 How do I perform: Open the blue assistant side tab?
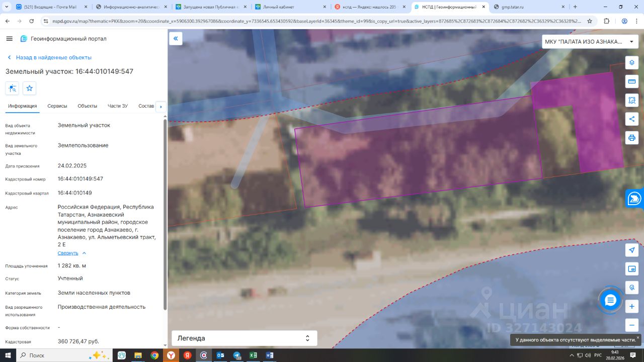point(635,199)
